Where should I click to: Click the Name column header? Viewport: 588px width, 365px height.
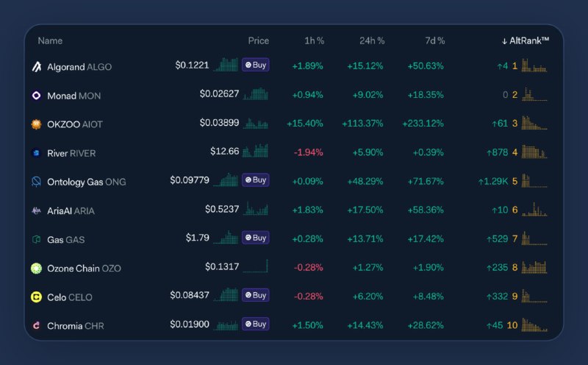click(x=50, y=41)
